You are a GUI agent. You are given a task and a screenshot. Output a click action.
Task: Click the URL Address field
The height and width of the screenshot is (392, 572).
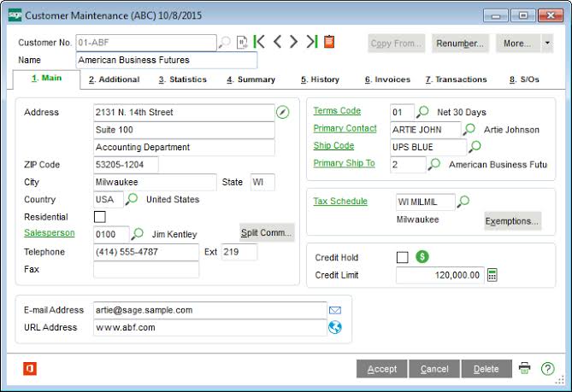click(210, 327)
